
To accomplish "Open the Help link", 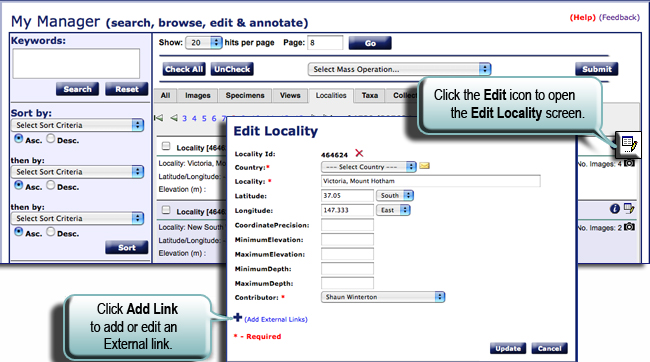I will click(x=583, y=17).
